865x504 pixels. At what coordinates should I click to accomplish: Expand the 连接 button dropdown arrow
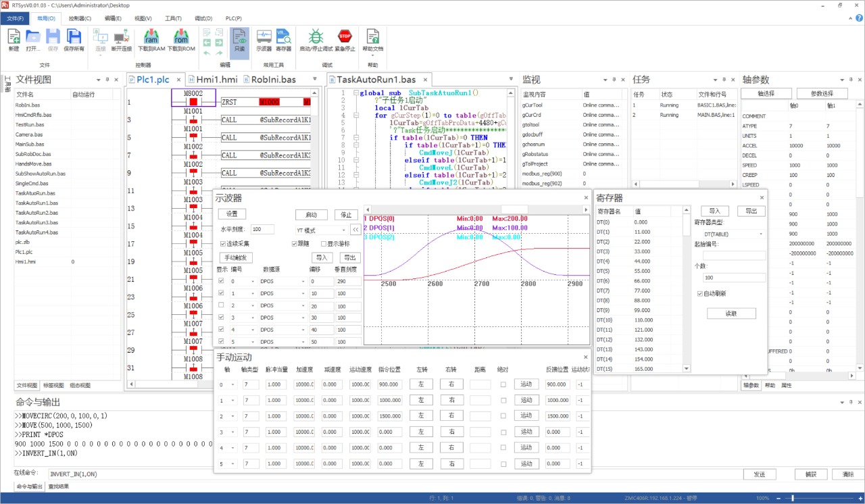pos(100,55)
